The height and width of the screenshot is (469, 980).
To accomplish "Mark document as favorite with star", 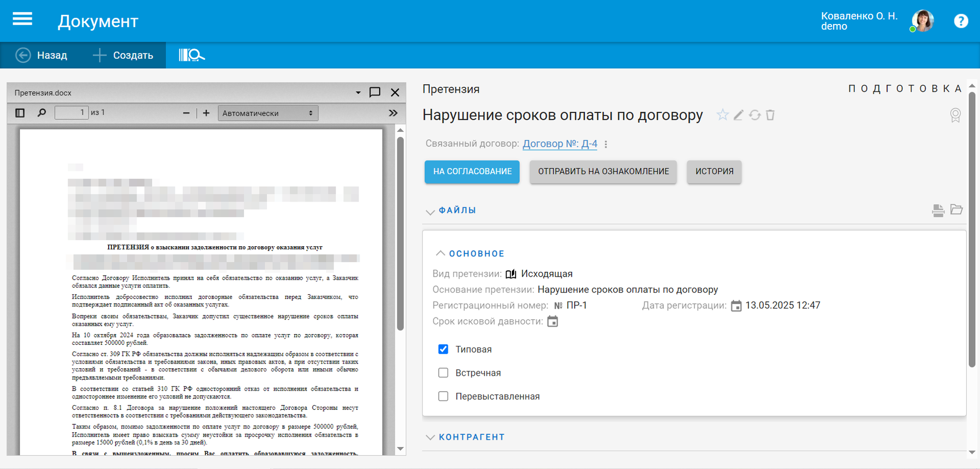I will (x=722, y=115).
